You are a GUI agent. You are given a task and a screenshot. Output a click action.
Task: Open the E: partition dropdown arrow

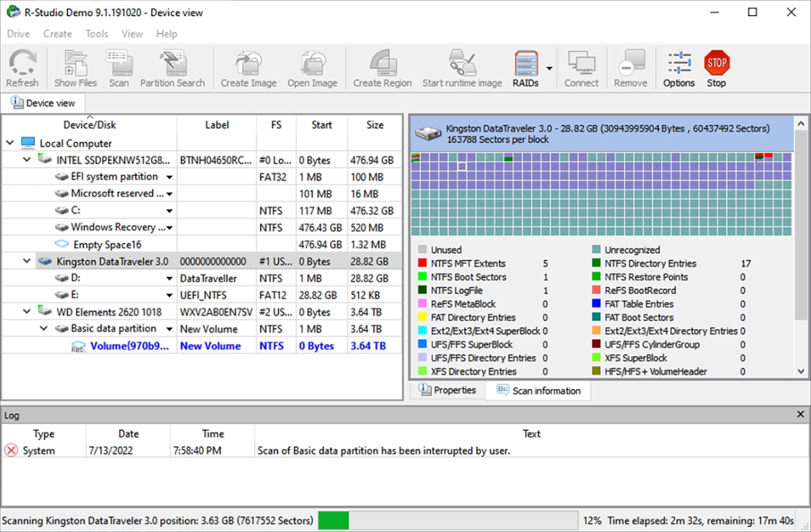pyautogui.click(x=169, y=295)
